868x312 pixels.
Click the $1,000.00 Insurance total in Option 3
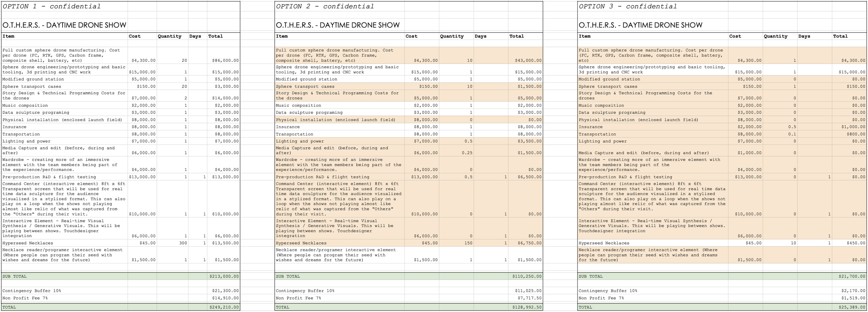coord(853,127)
